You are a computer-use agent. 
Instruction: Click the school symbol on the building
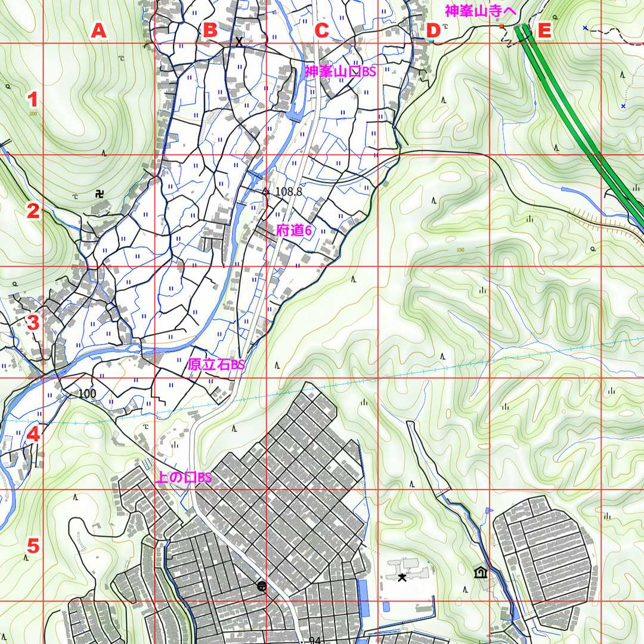[x=402, y=577]
